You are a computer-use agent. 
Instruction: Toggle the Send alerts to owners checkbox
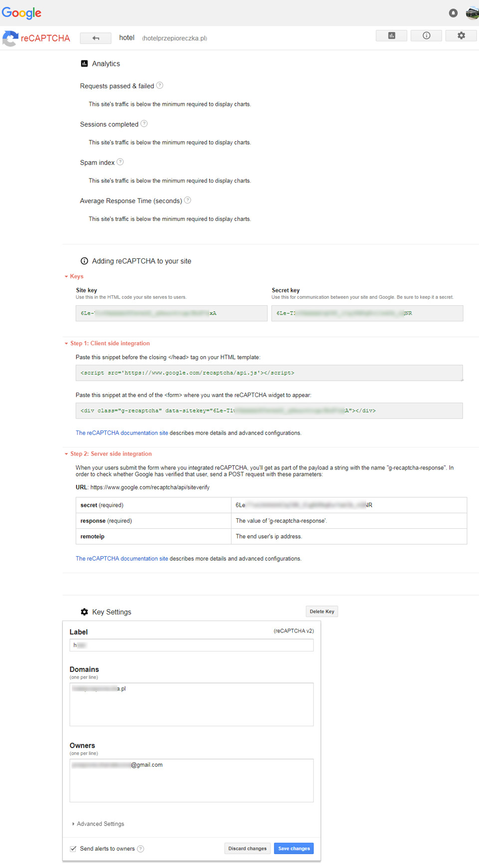pos(73,849)
